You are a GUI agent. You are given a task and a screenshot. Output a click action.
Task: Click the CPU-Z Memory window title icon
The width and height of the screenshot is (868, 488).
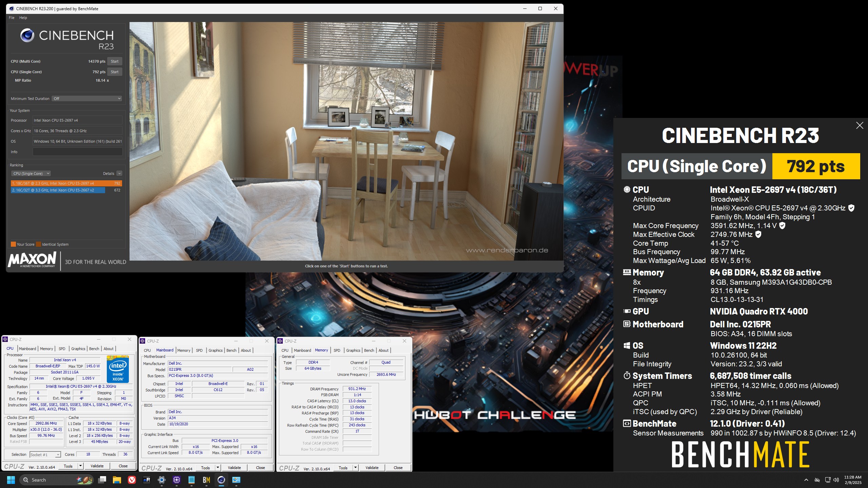pos(280,341)
